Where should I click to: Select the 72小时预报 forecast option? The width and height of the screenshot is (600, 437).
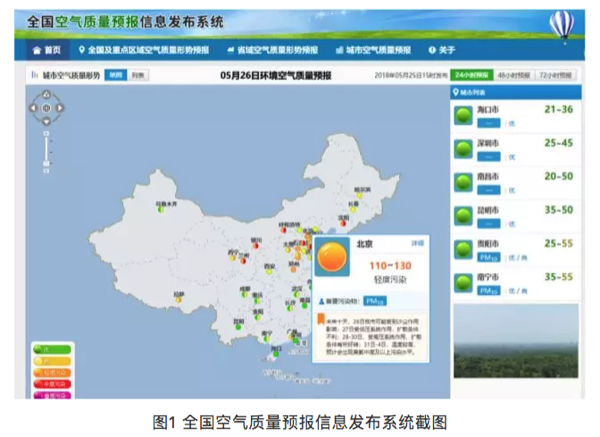click(555, 75)
